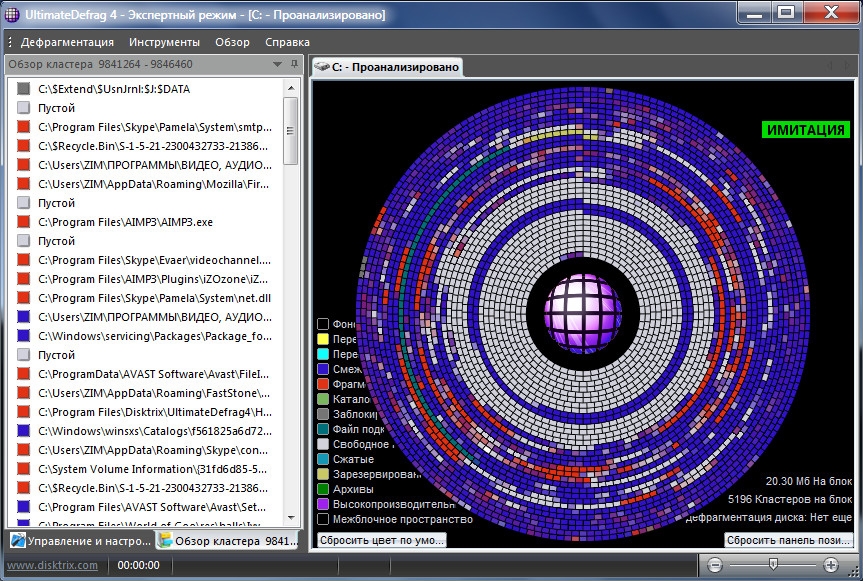The height and width of the screenshot is (581, 863).
Task: Click the green ИМИТАЦИЯ indicator
Action: (804, 130)
